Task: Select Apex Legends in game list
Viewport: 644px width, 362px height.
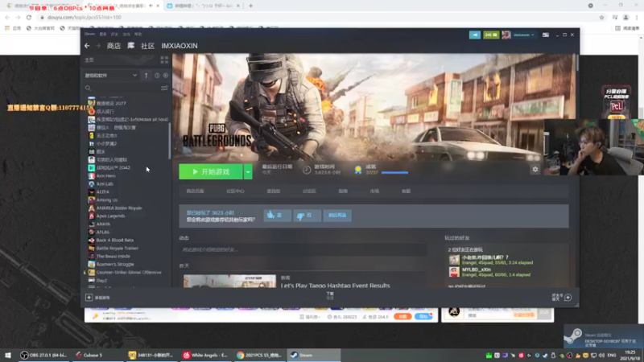Action: [x=110, y=216]
